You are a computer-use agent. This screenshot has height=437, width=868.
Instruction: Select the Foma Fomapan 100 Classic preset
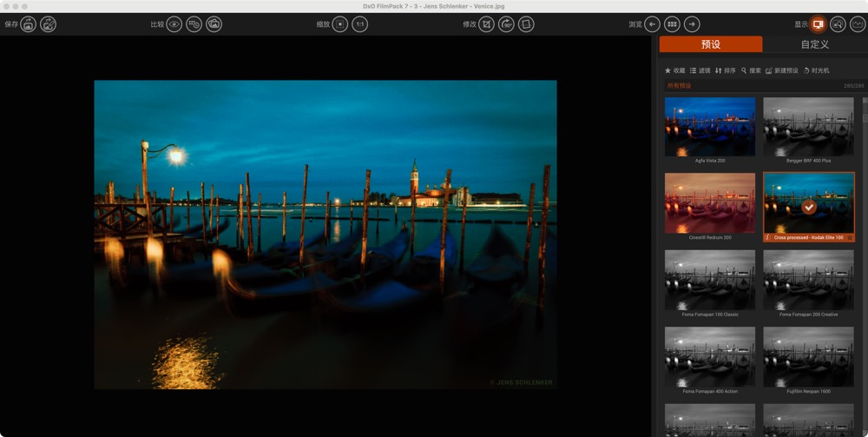710,280
